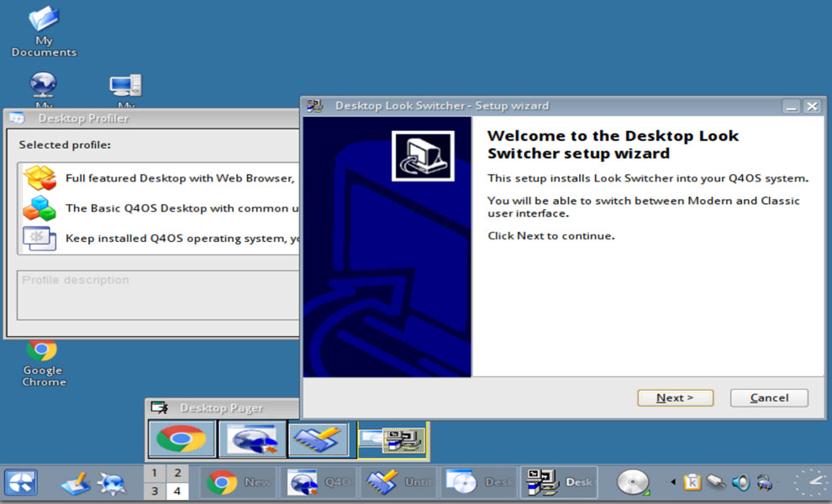The height and width of the screenshot is (504, 832).
Task: Minimize the Look Switcher wizard window
Action: 791,106
